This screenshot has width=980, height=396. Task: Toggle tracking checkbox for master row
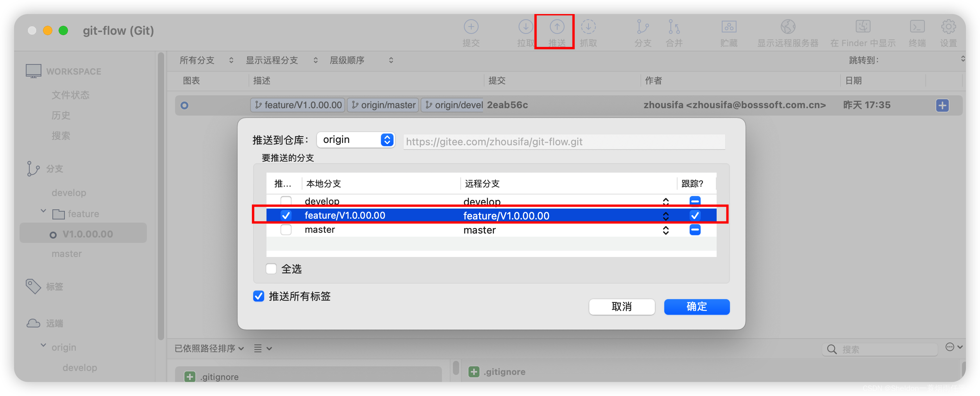695,230
